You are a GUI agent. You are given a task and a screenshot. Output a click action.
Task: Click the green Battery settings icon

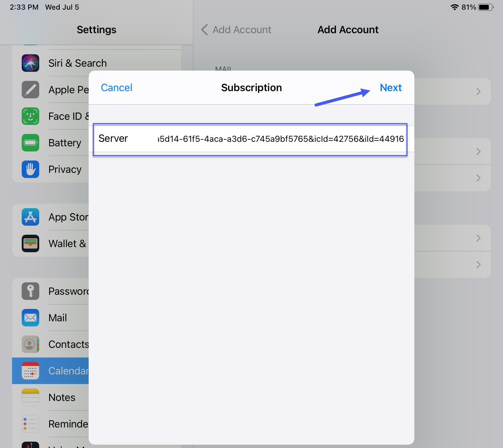point(30,143)
